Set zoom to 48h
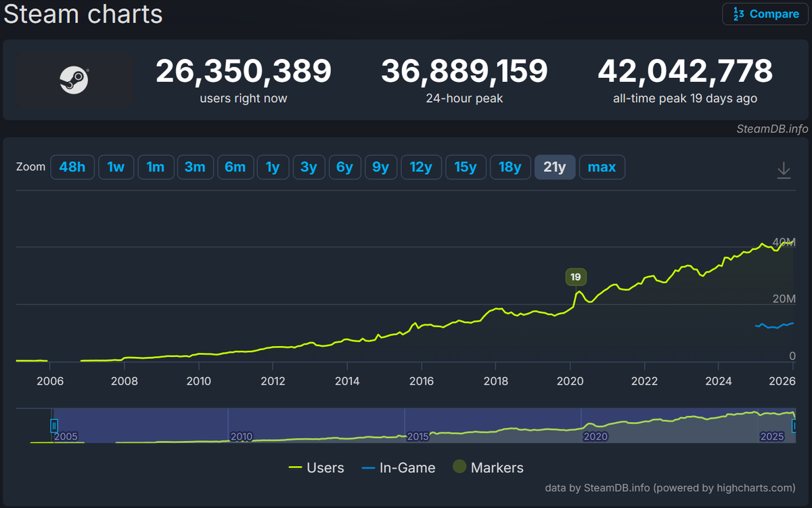This screenshot has height=508, width=812. tap(72, 167)
